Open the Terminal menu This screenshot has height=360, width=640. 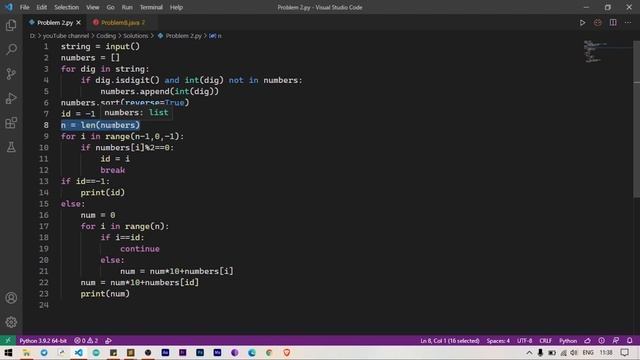click(x=151, y=7)
